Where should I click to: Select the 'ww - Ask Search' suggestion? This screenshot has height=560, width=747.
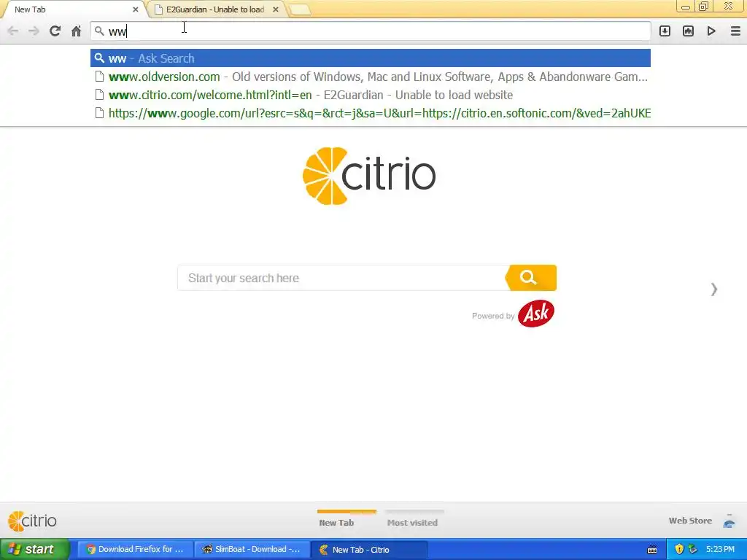[370, 58]
